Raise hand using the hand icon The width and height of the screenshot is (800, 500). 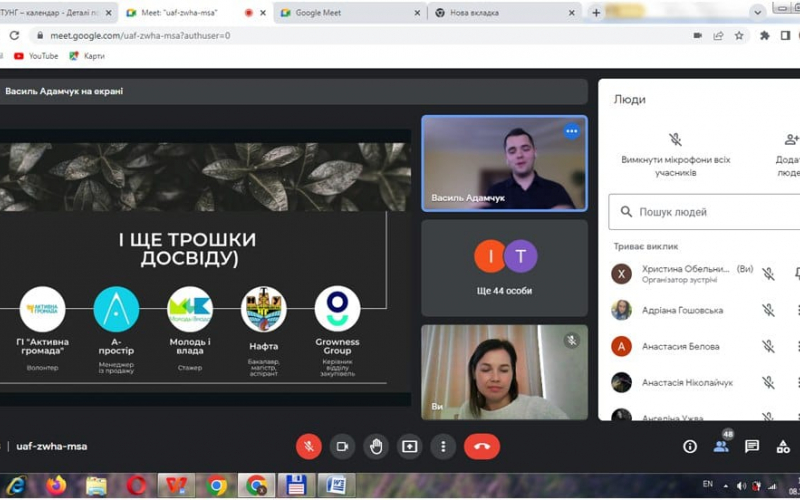(x=376, y=446)
